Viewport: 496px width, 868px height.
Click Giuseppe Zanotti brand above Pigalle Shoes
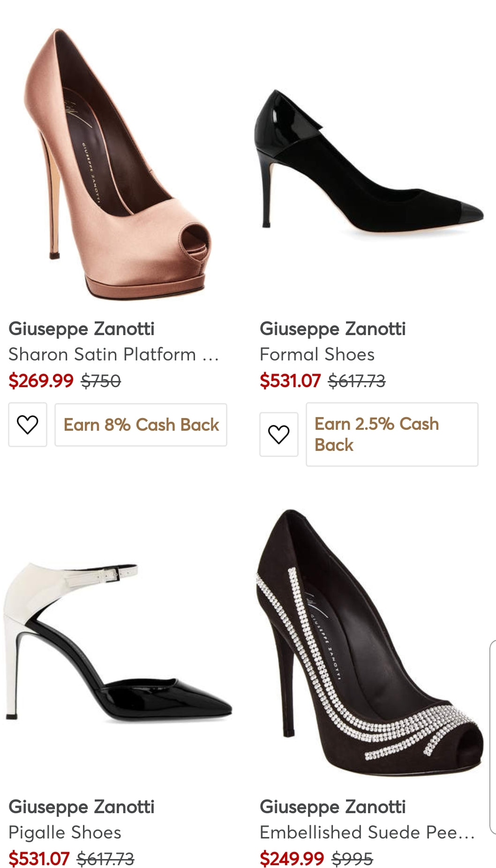(82, 807)
